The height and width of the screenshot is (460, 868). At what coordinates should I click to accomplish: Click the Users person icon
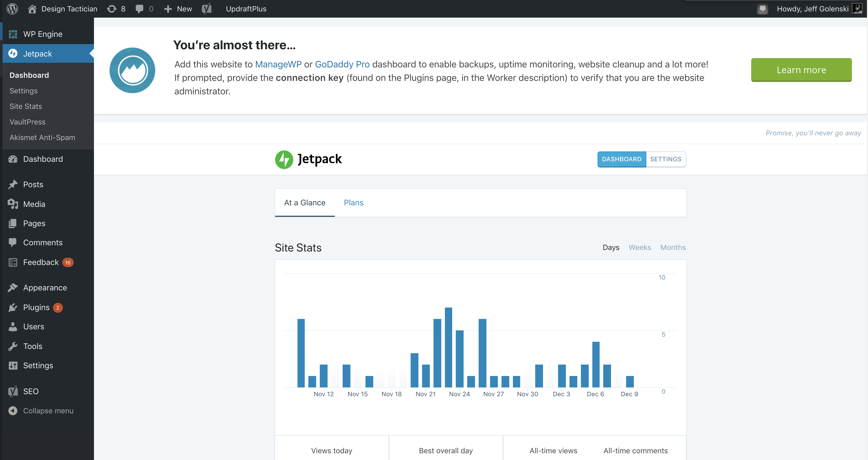(13, 327)
